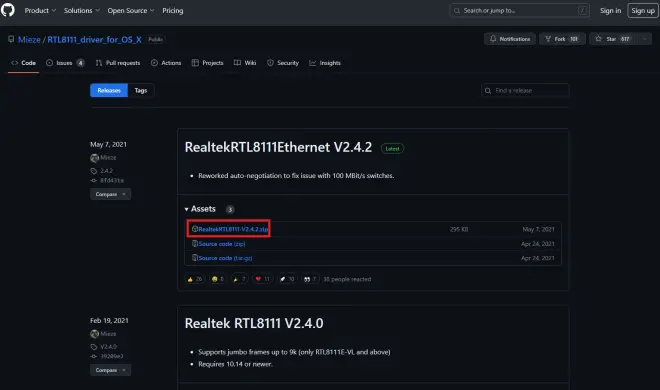Click the Public visibility badge

click(155, 39)
